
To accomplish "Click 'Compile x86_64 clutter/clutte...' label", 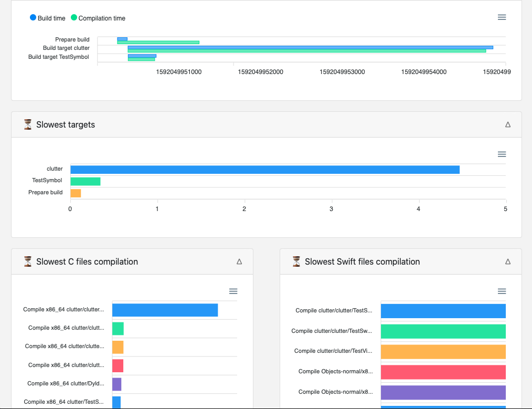I will coord(65,346).
